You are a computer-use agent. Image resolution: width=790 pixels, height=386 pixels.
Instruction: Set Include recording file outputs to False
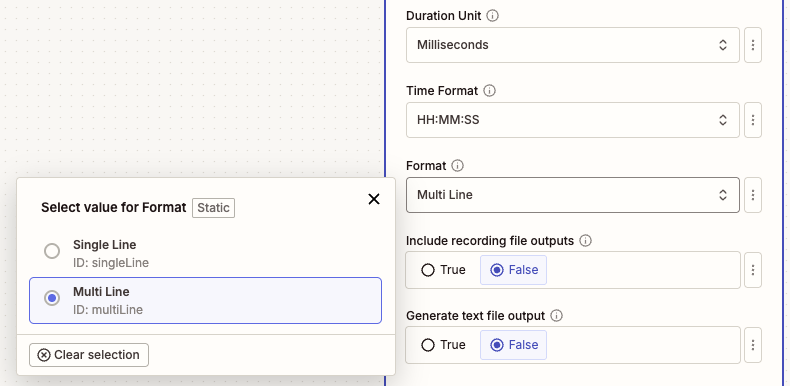(x=513, y=270)
